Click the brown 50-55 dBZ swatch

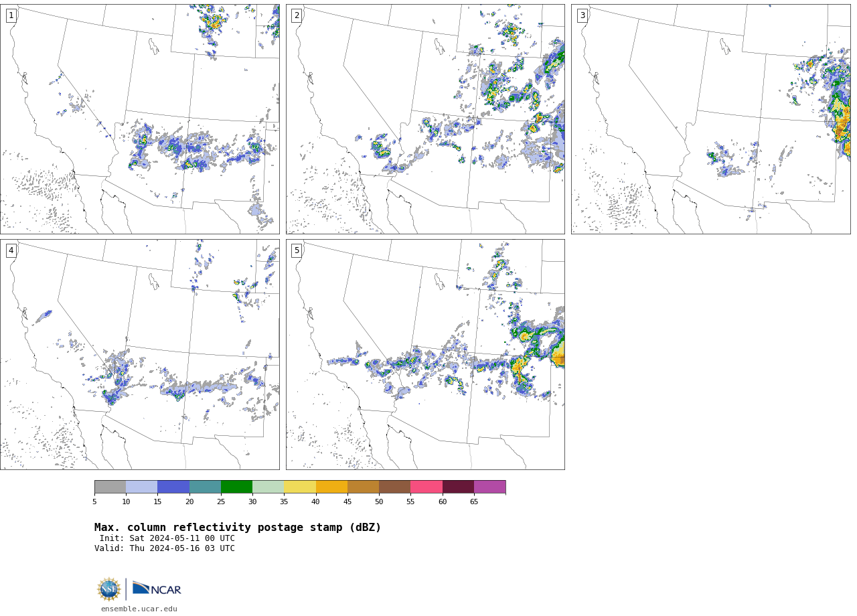pyautogui.click(x=394, y=487)
